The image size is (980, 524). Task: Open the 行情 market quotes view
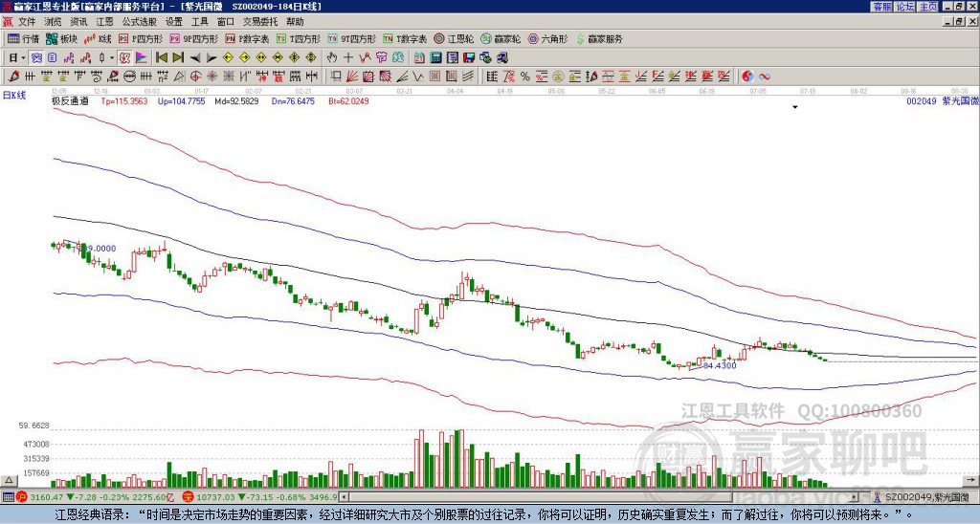click(x=23, y=38)
